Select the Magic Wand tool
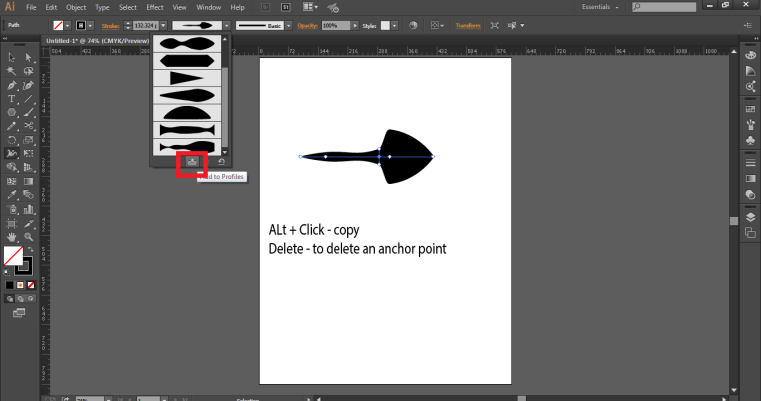Screen dimensions: 761x401 pyautogui.click(x=11, y=72)
